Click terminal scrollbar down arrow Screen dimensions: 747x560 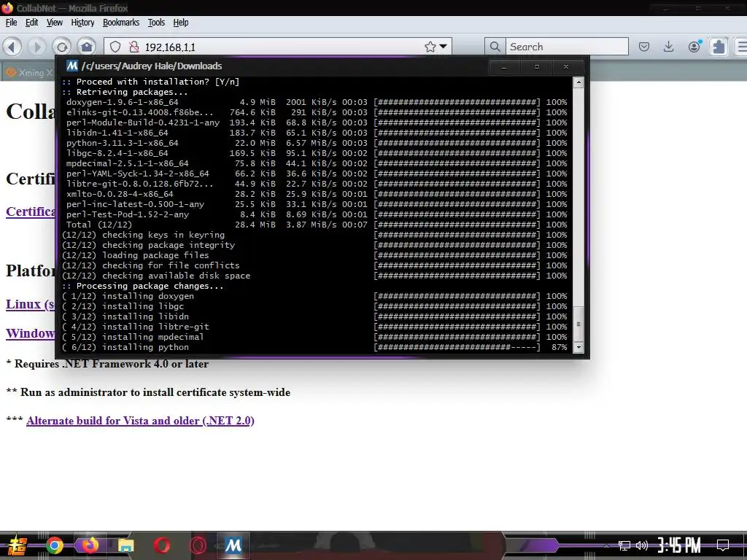[x=578, y=347]
